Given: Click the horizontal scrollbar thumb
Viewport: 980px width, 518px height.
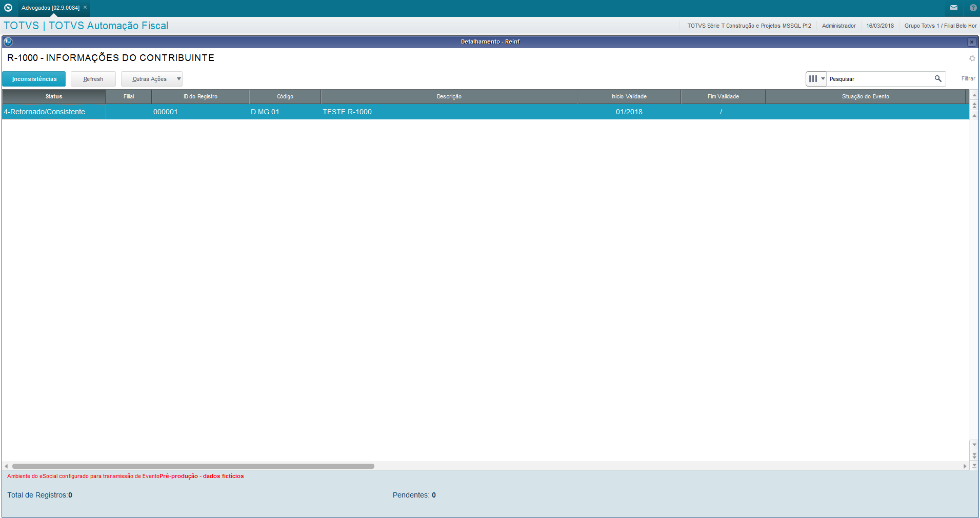Looking at the screenshot, I should pos(193,466).
